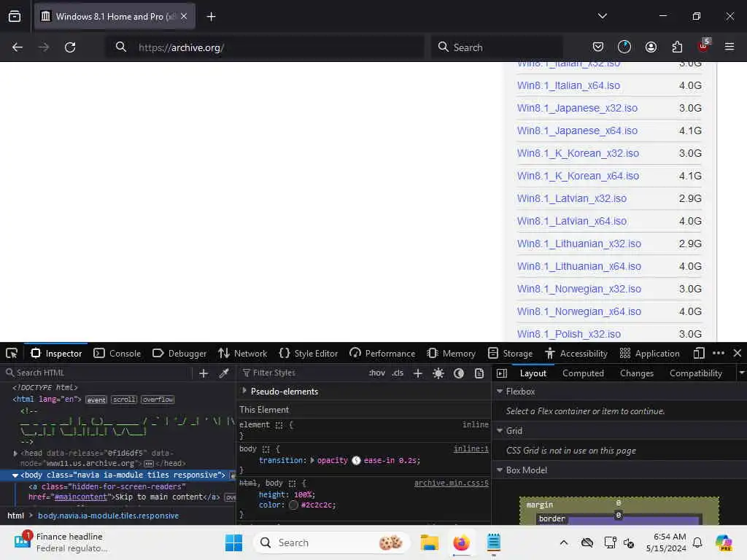
Task: Click the body.navia breadcrumb item
Action: tap(108, 516)
